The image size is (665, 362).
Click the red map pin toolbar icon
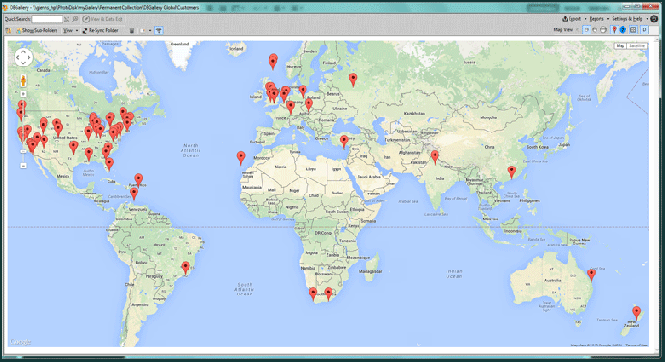(614, 30)
